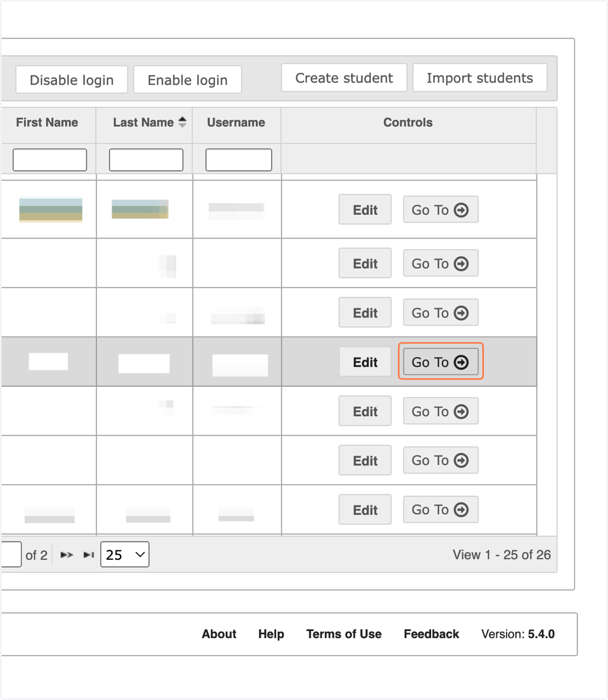
Task: Click the Controls column header
Action: point(408,122)
